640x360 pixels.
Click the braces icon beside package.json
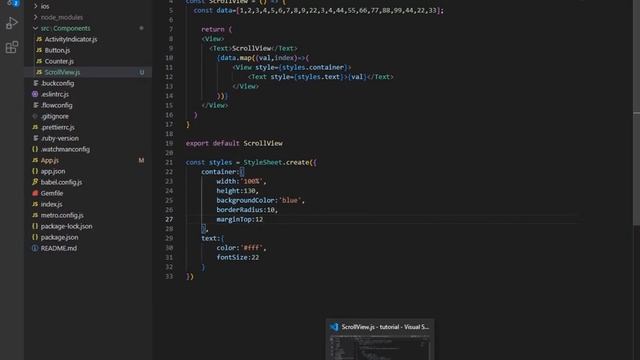coord(35,237)
